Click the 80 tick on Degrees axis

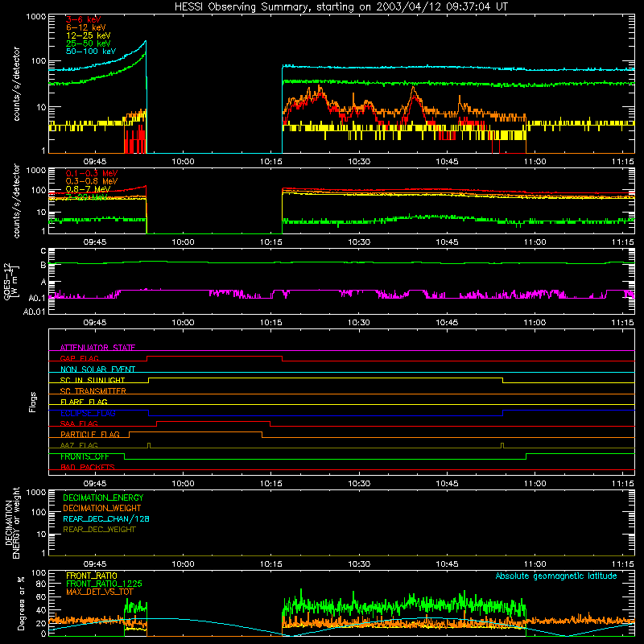tap(41, 584)
